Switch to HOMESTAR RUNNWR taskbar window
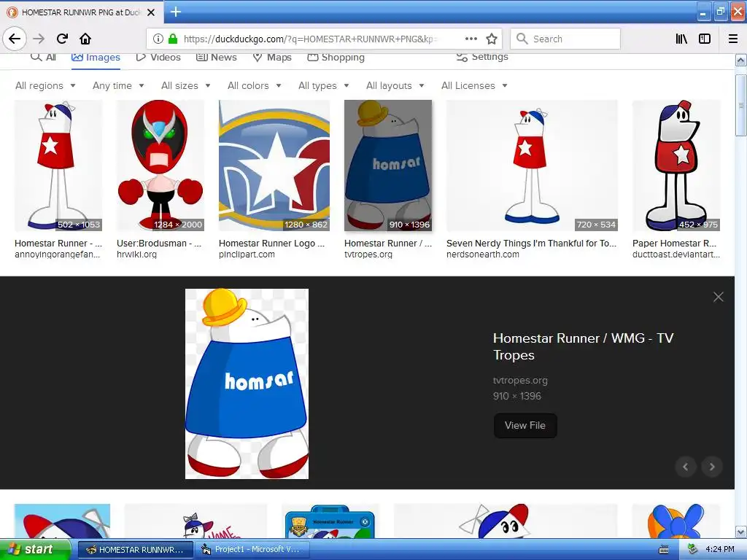The height and width of the screenshot is (560, 747). (x=135, y=550)
